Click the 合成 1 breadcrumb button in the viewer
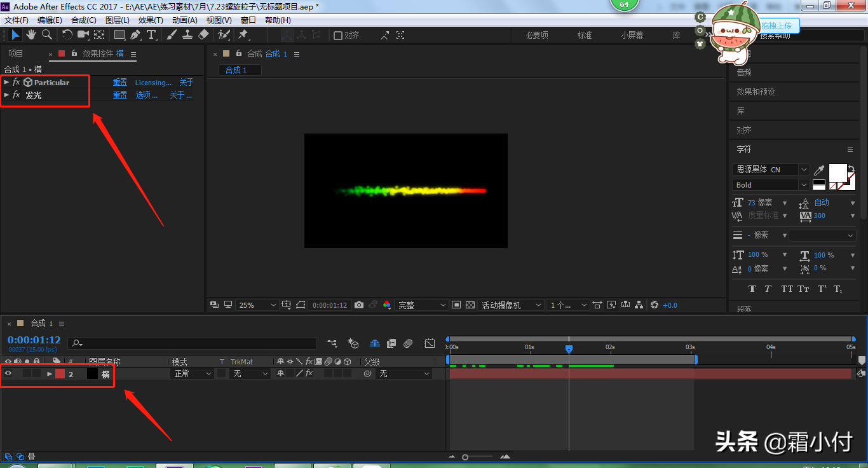868x468 pixels. [240, 70]
